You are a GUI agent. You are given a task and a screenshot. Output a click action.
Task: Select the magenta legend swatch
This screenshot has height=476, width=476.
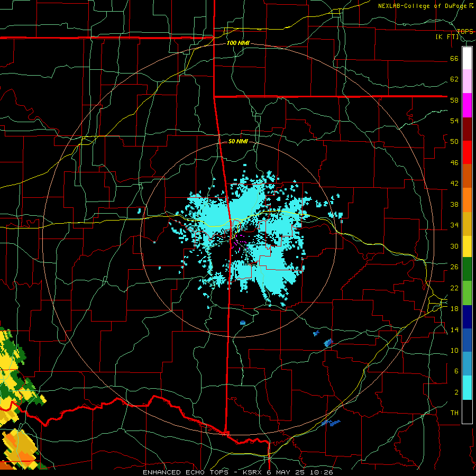coord(467,105)
